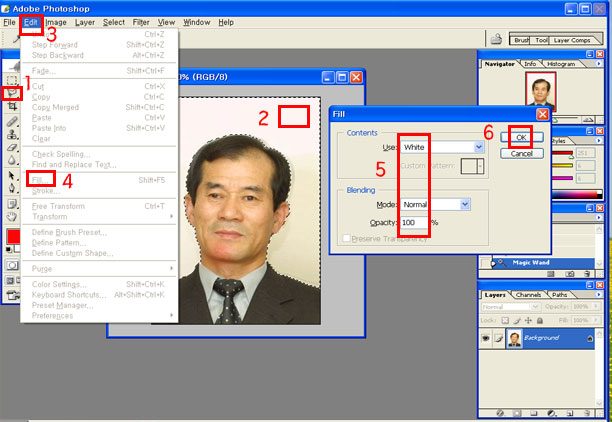Open the Color panel flyout menu arrow
Image resolution: width=612 pixels, height=422 pixels.
pos(599,140)
